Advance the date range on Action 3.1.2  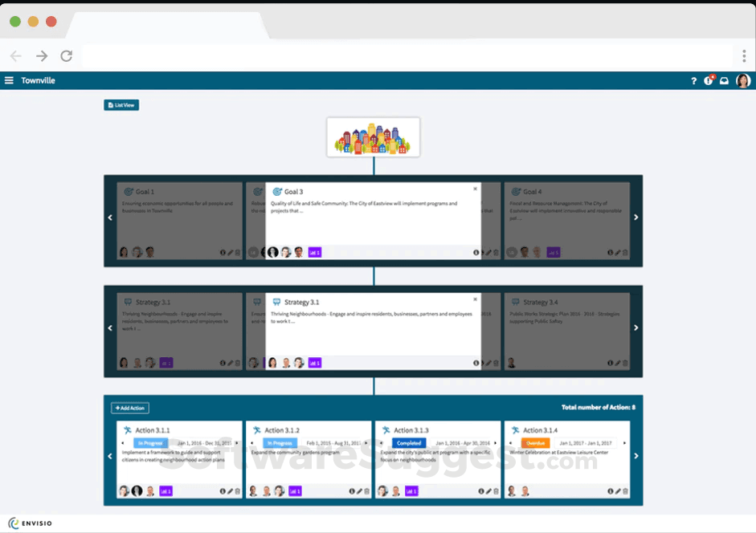tap(365, 441)
